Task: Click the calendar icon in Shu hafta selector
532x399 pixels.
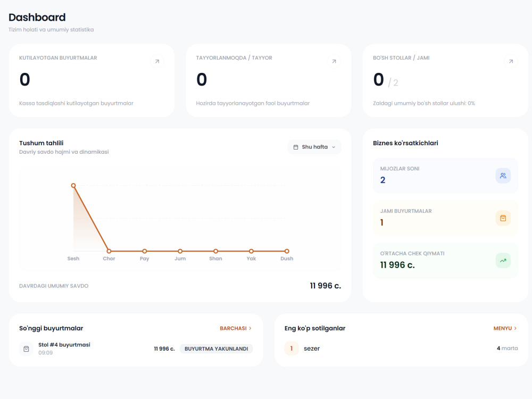Action: pos(296,147)
